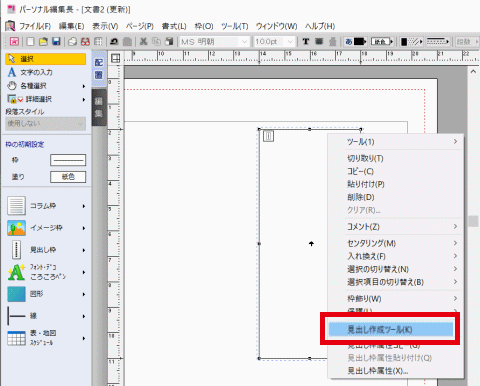Viewport: 480px width, 386px height.
Task: Click the コラム枠 icon
Action: coord(16,205)
